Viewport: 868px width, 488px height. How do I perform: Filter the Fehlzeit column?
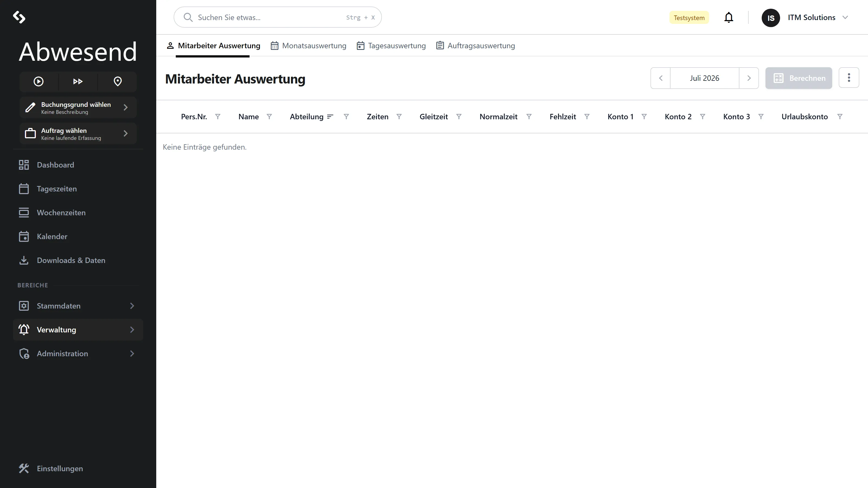click(587, 117)
